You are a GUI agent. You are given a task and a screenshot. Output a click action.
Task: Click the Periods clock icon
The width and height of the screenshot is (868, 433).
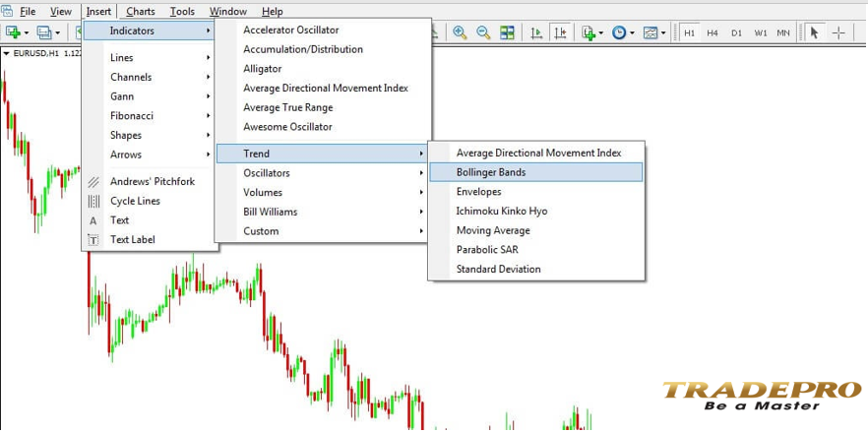pyautogui.click(x=619, y=32)
